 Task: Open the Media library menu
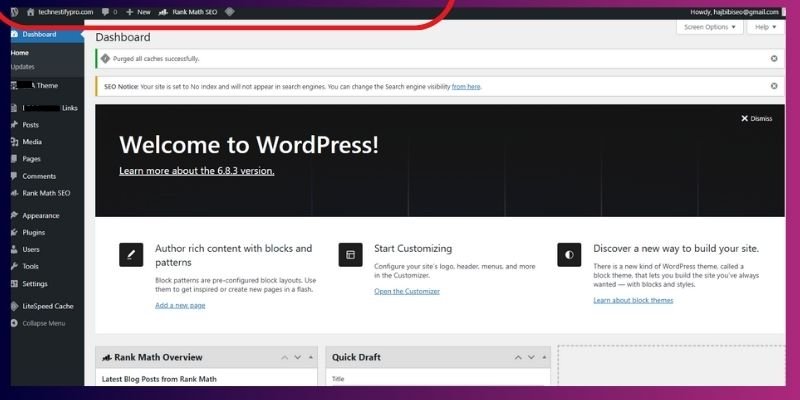click(x=47, y=142)
